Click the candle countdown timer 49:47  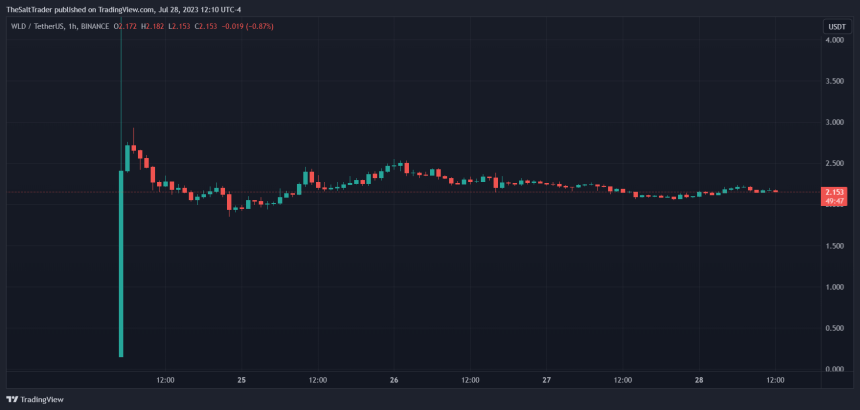[x=834, y=201]
